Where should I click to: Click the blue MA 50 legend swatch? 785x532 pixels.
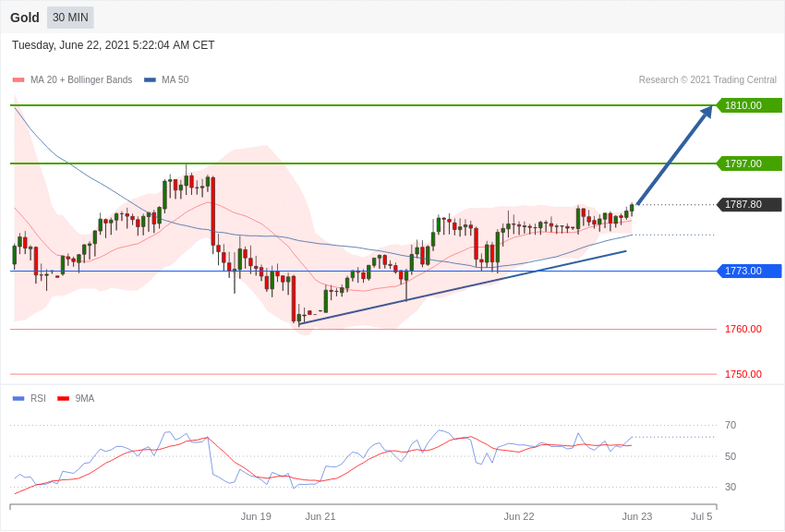pyautogui.click(x=150, y=80)
